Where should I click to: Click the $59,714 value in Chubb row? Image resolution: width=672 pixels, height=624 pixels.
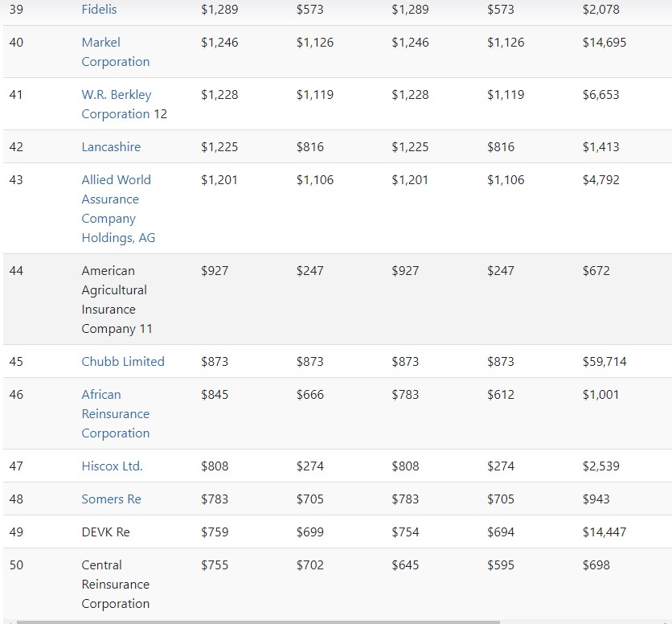(x=604, y=362)
